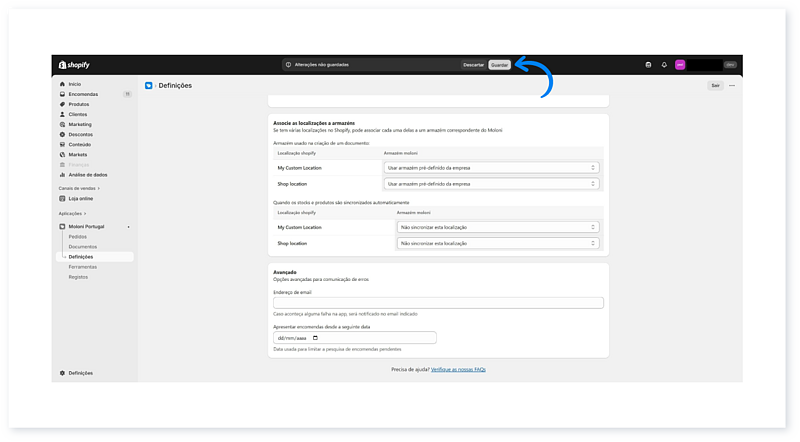
Task: Open the sidekick icon left of notification bell
Action: point(648,65)
